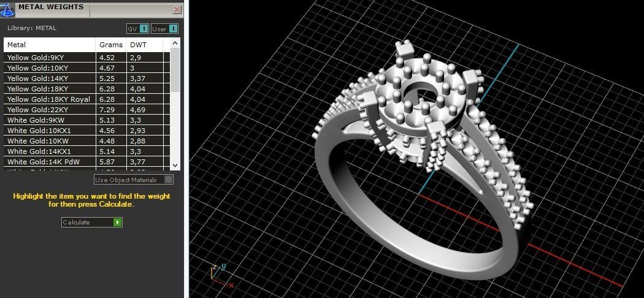
Task: Click the 4,69 DWT value
Action: [137, 110]
